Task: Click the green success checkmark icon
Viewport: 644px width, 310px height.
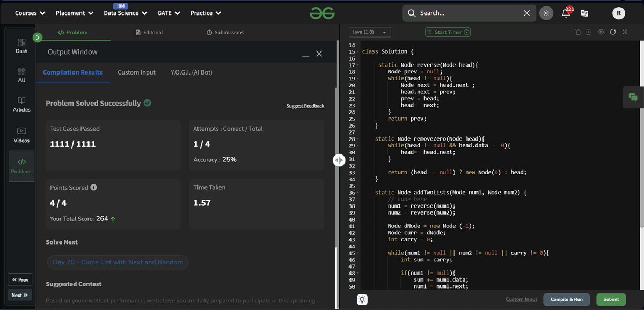Action: coord(148,102)
